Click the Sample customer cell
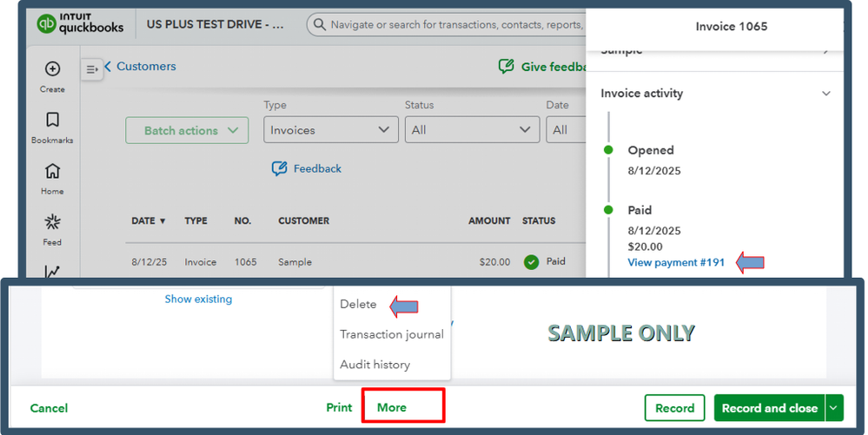 tap(295, 261)
